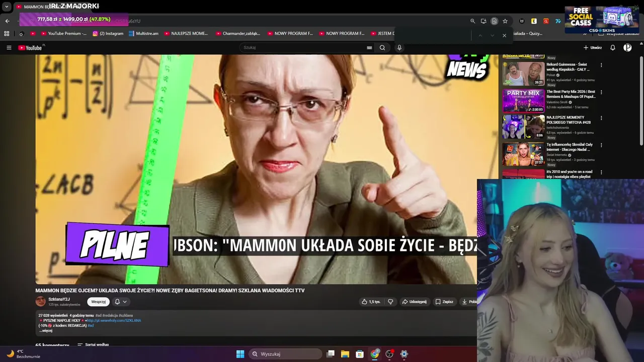Open the apps grid in bookmarks bar
Viewport: 644px width, 362px height.
[x=7, y=34]
